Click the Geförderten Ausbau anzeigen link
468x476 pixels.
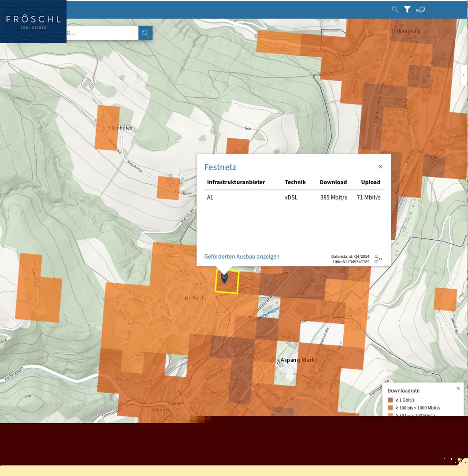tap(241, 257)
